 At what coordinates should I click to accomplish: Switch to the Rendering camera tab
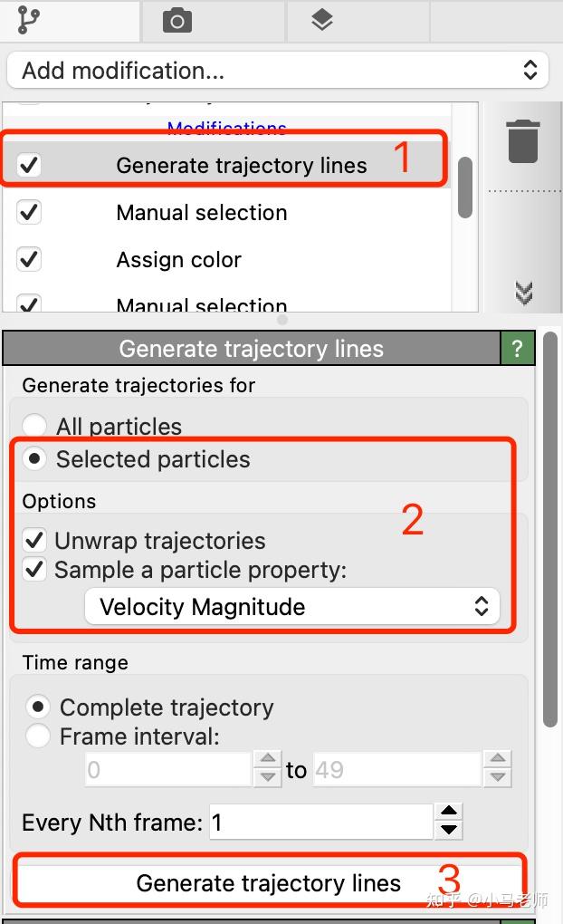coord(177,20)
